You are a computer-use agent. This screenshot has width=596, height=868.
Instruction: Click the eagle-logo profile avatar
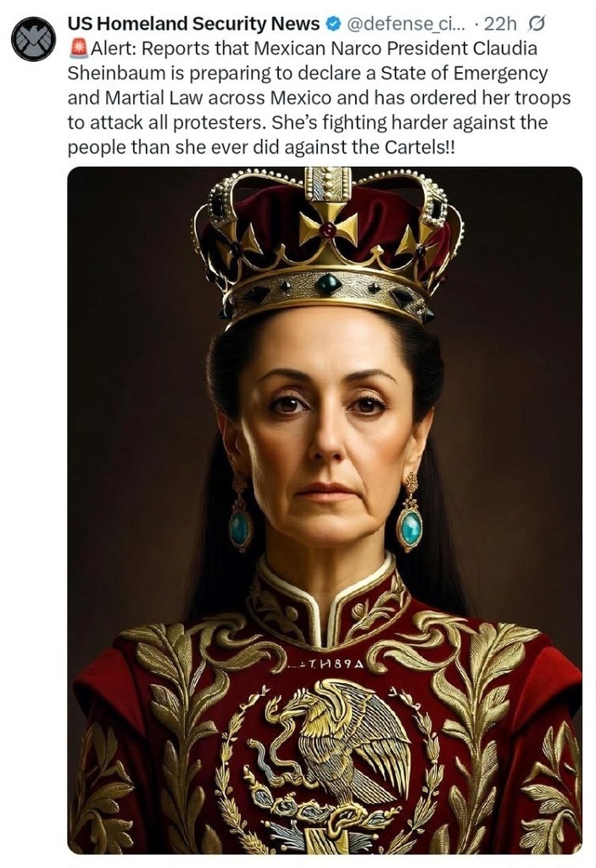point(34,39)
